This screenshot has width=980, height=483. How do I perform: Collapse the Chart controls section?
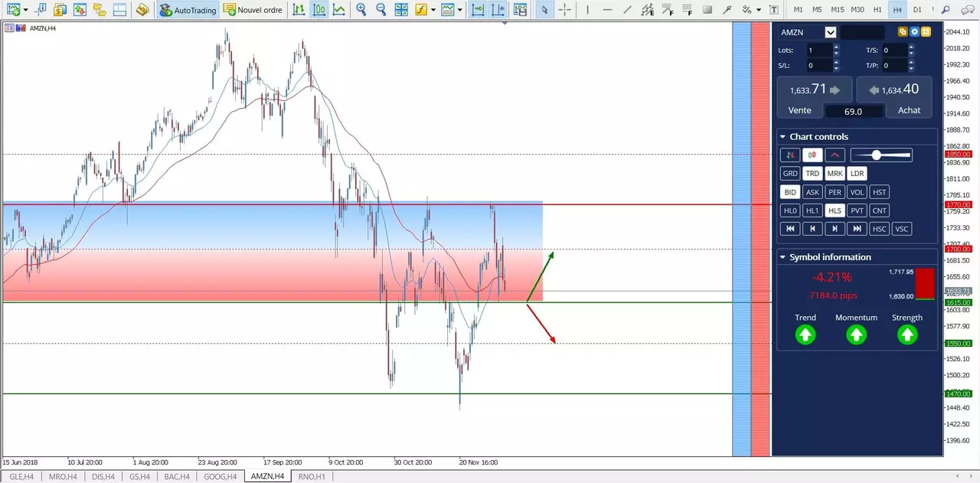pos(782,137)
